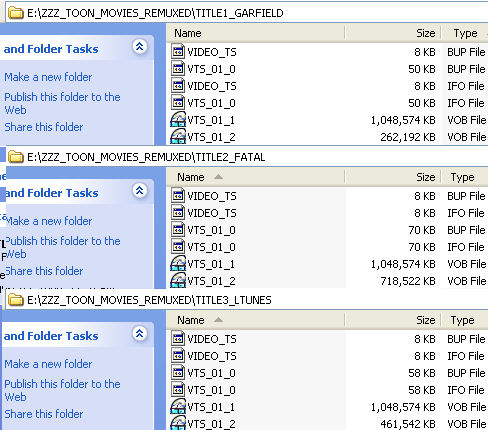Click Share this folder in LTUNES window
The image size is (488, 430).
44,414
